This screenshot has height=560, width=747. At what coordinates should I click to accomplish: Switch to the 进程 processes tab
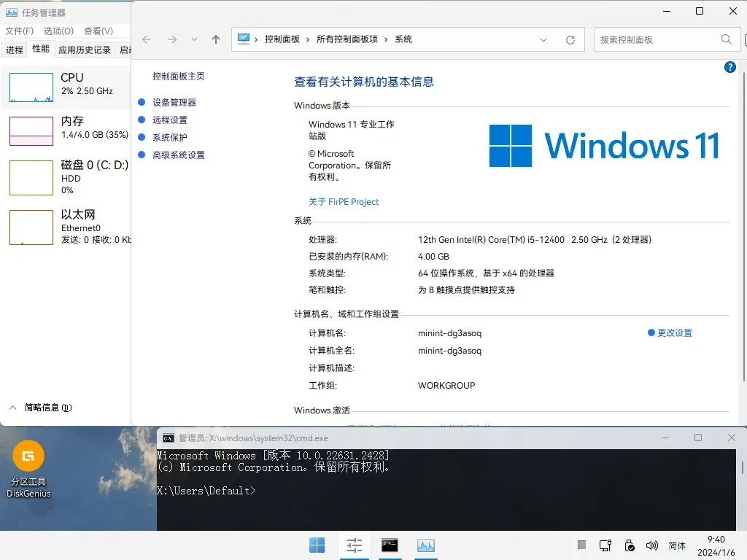pos(17,49)
